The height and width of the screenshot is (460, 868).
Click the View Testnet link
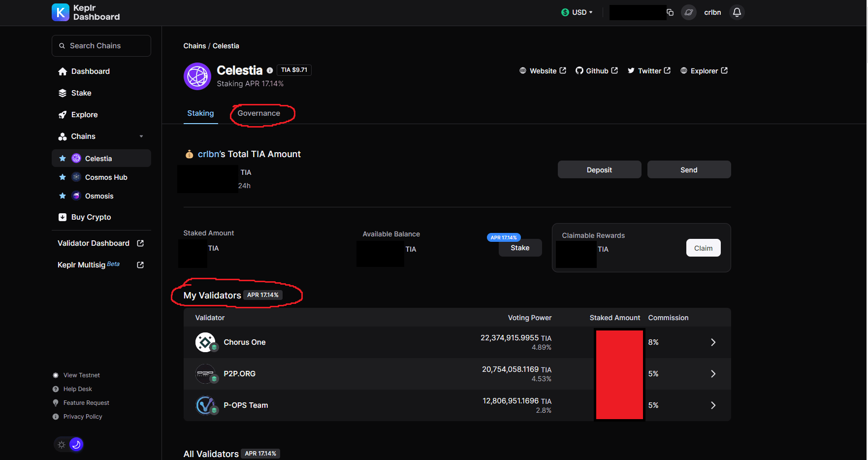tap(82, 375)
